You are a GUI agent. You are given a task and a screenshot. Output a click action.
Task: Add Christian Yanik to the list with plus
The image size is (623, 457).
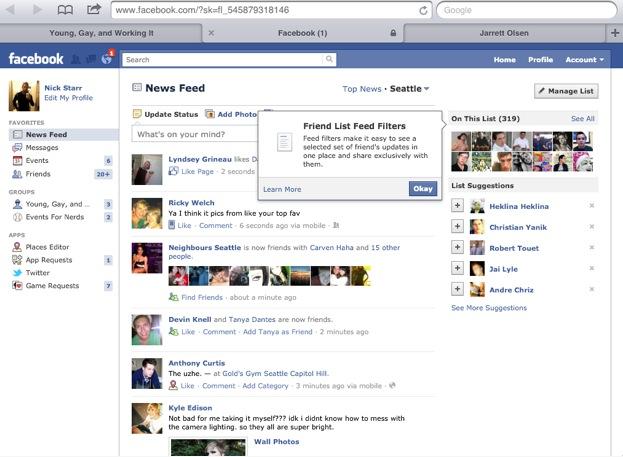[x=457, y=227]
